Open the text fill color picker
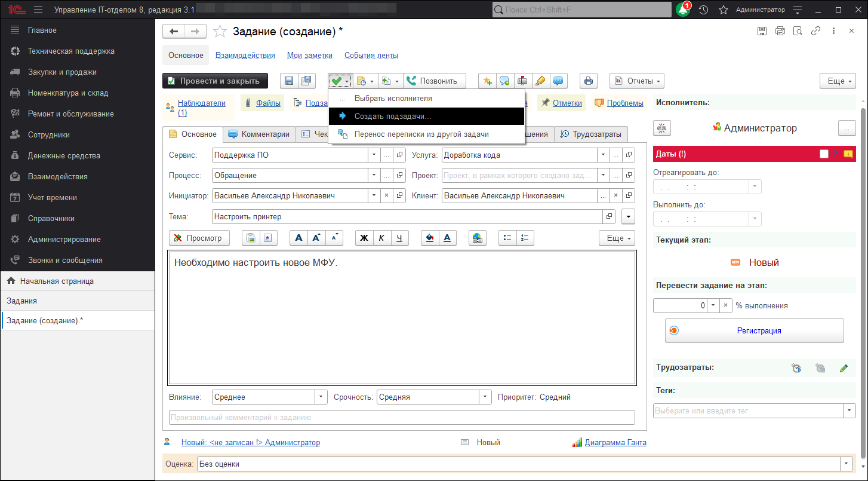 coord(429,238)
